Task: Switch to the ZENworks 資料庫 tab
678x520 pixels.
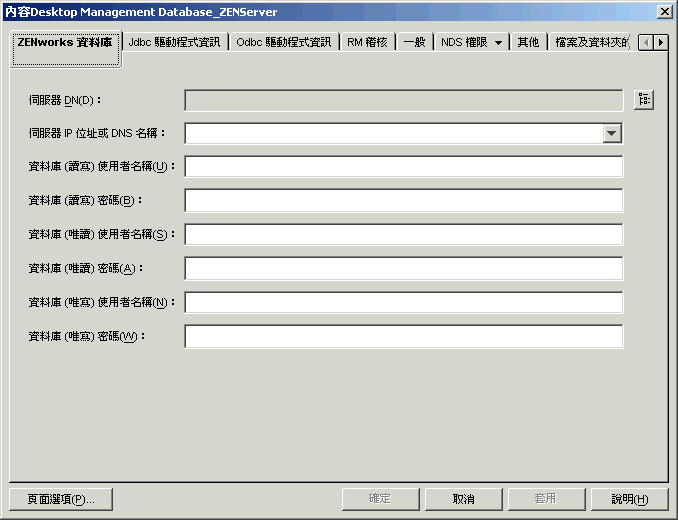Action: pyautogui.click(x=65, y=49)
